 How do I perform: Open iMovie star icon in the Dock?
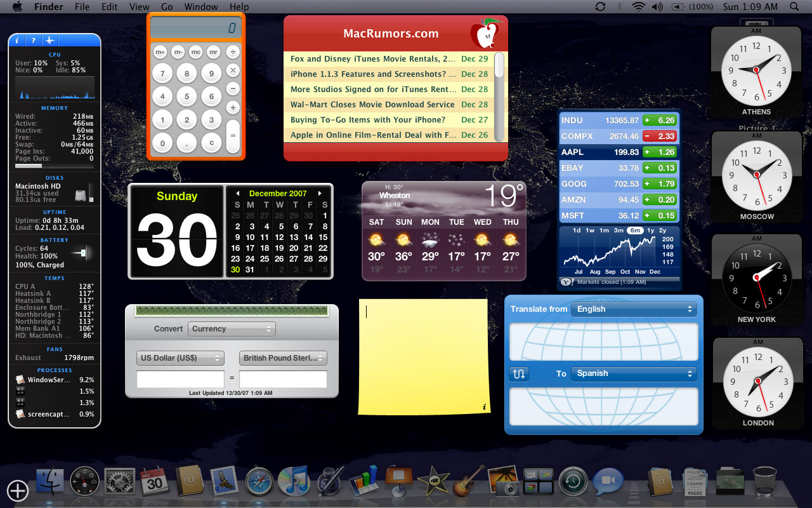tap(433, 481)
